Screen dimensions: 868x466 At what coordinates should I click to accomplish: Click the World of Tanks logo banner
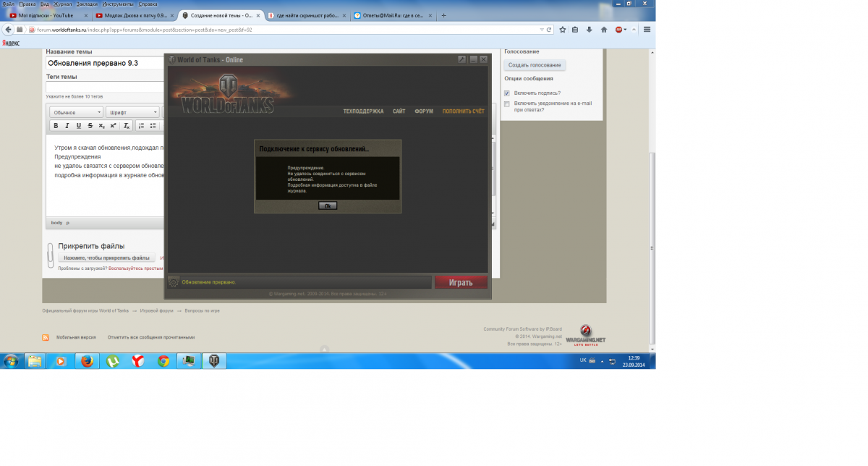[x=227, y=96]
